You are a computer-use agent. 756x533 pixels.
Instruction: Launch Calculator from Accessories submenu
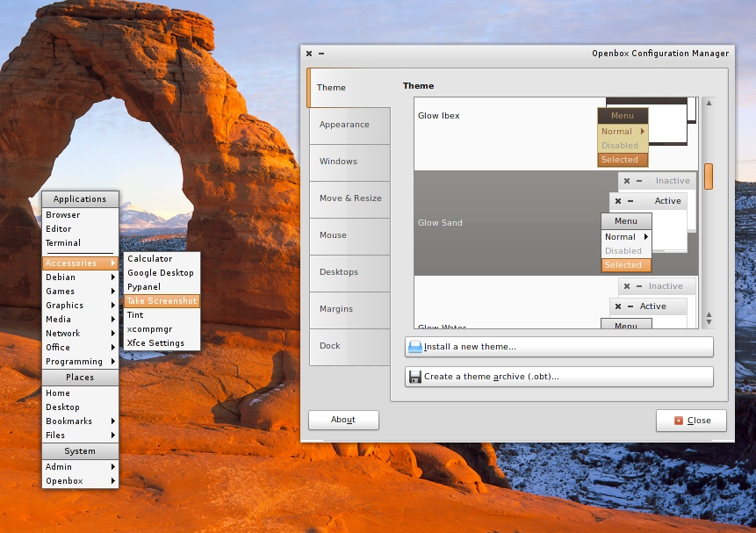pyautogui.click(x=162, y=259)
